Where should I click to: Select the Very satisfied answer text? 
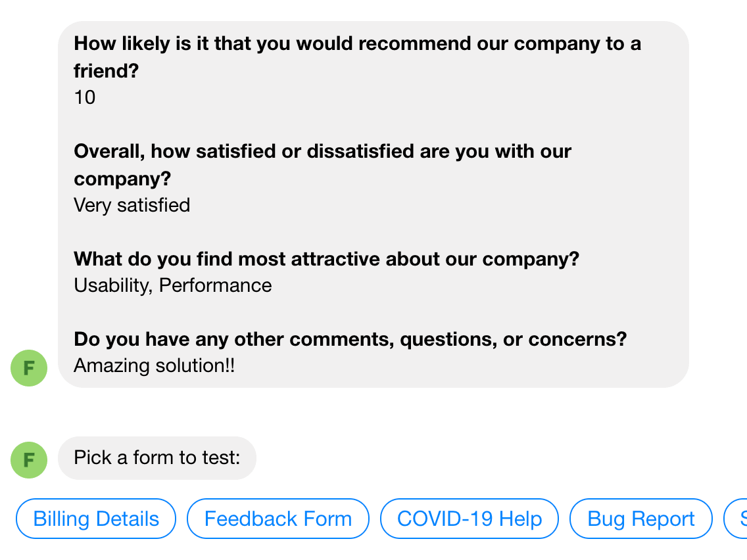132,206
